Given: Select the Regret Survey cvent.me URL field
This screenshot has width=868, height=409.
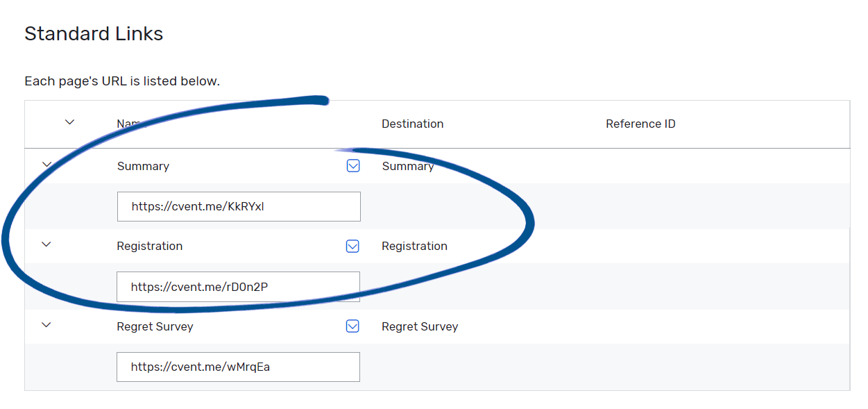Looking at the screenshot, I should tap(238, 367).
